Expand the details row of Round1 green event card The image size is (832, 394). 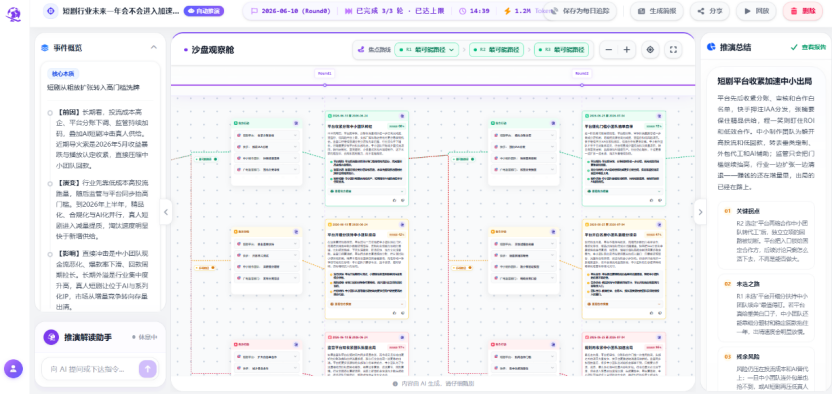[367, 191]
